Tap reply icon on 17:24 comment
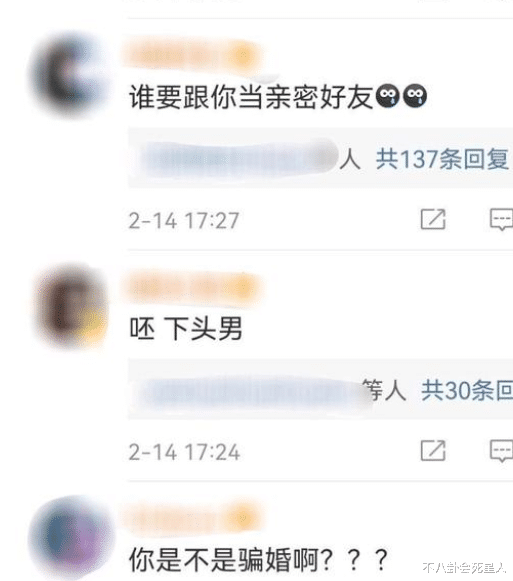Screen dimensions: 513x581 point(501,451)
